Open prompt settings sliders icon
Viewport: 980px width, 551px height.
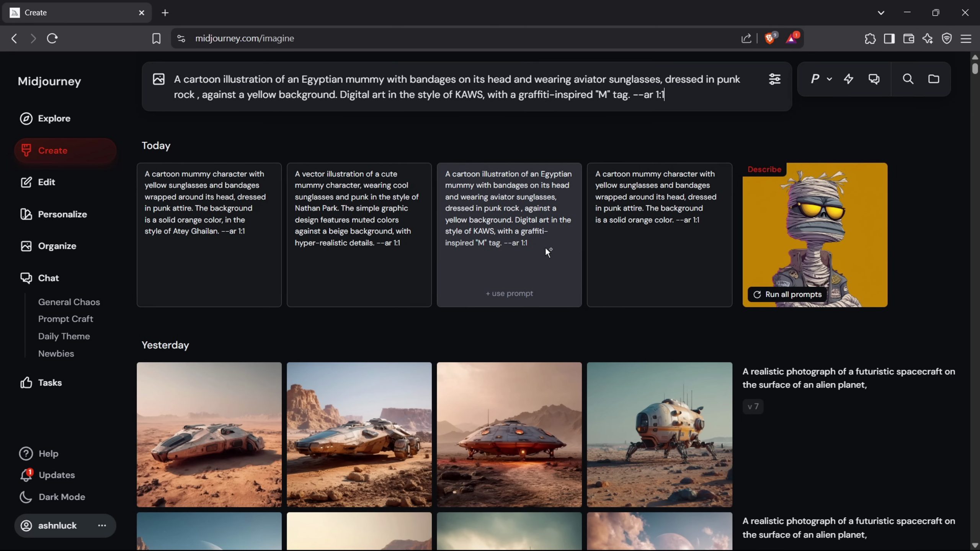pos(774,79)
